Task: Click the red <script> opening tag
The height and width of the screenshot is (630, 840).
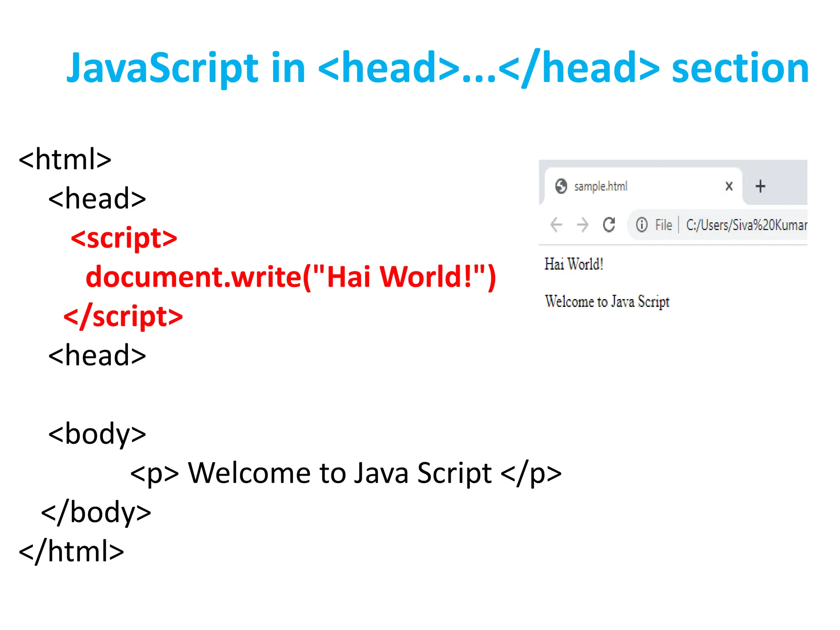Action: [124, 238]
